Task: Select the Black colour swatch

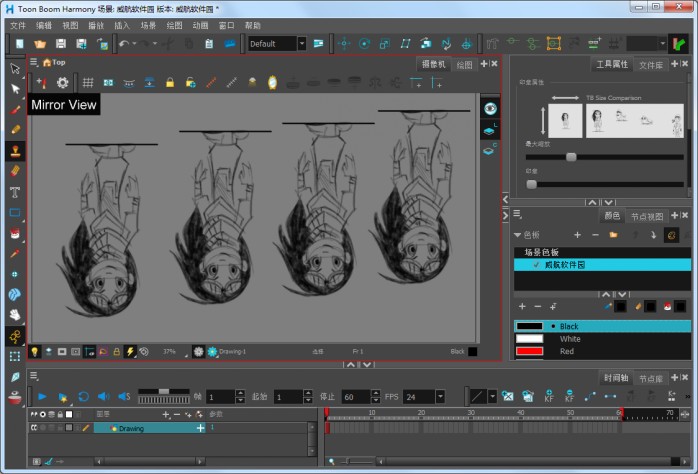Action: (x=602, y=326)
